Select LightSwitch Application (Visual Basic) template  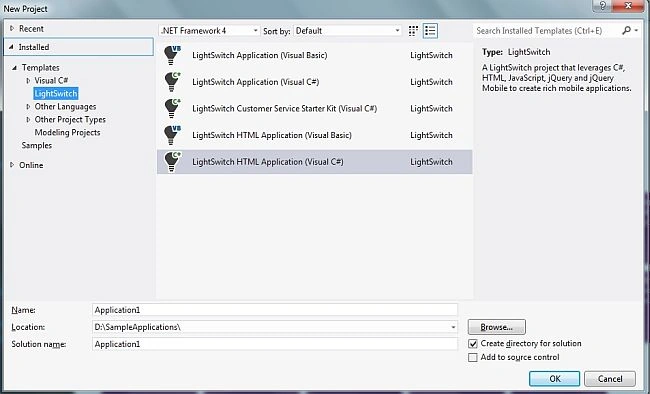(x=315, y=55)
